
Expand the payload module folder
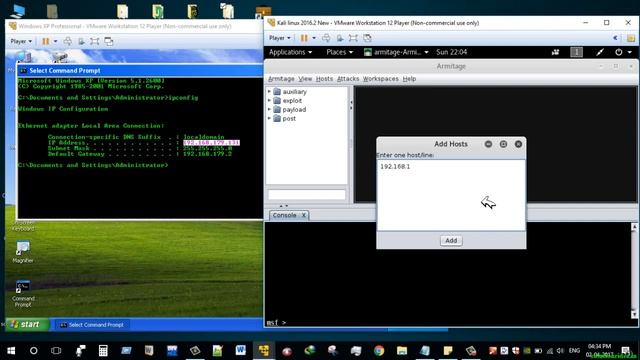(x=269, y=109)
